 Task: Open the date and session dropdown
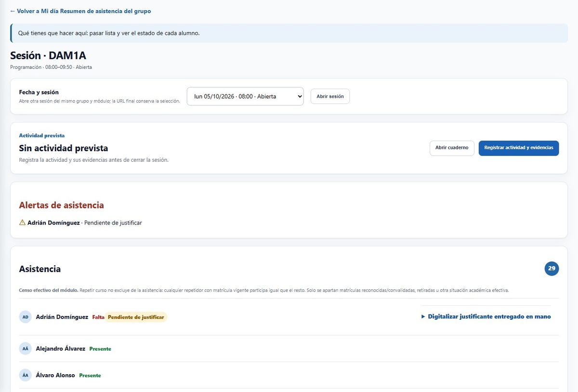coord(245,96)
